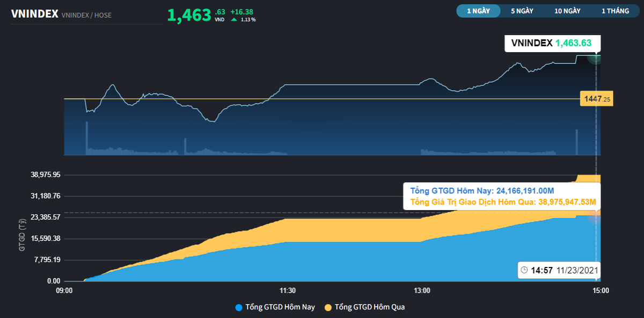Click the 1447.25 reference price label
Image resolution: width=644 pixels, height=318 pixels.
596,99
